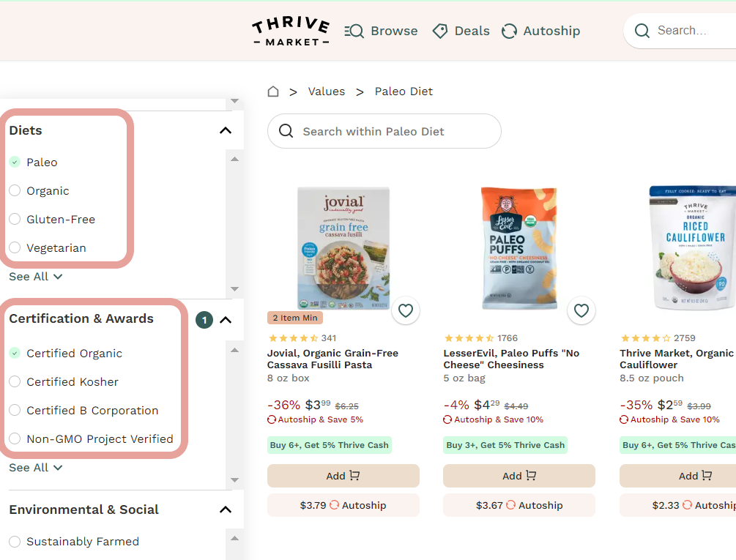Click the home icon in breadcrumb
This screenshot has width=736, height=560.
click(273, 92)
